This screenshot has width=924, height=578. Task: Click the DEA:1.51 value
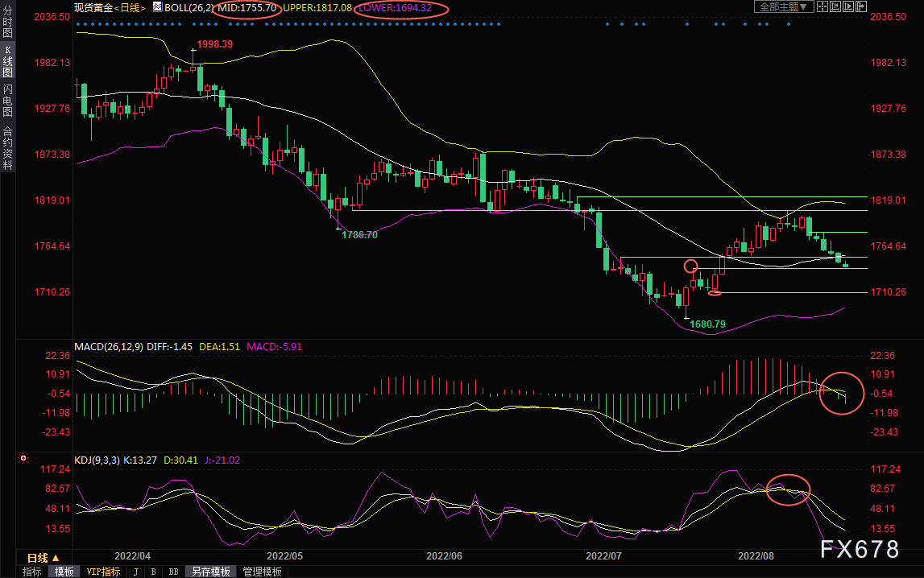point(220,347)
